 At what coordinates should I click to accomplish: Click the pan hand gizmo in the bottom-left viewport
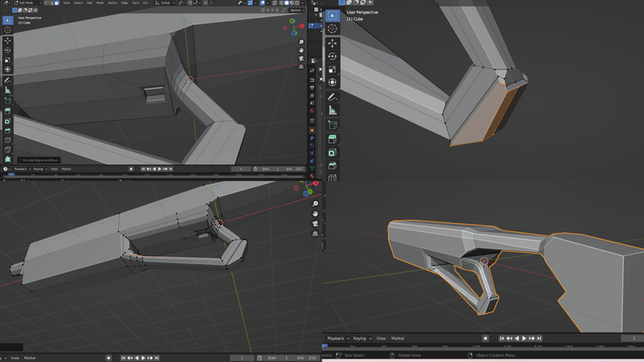[x=315, y=214]
